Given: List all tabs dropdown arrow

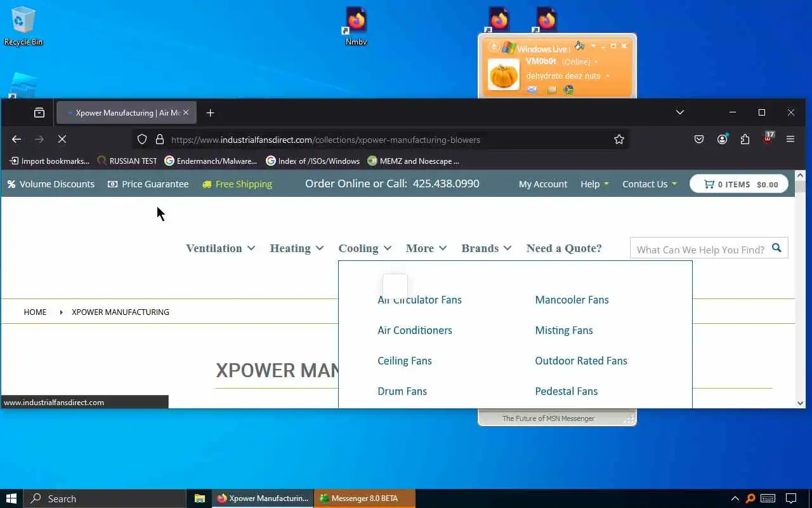Looking at the screenshot, I should [x=680, y=113].
